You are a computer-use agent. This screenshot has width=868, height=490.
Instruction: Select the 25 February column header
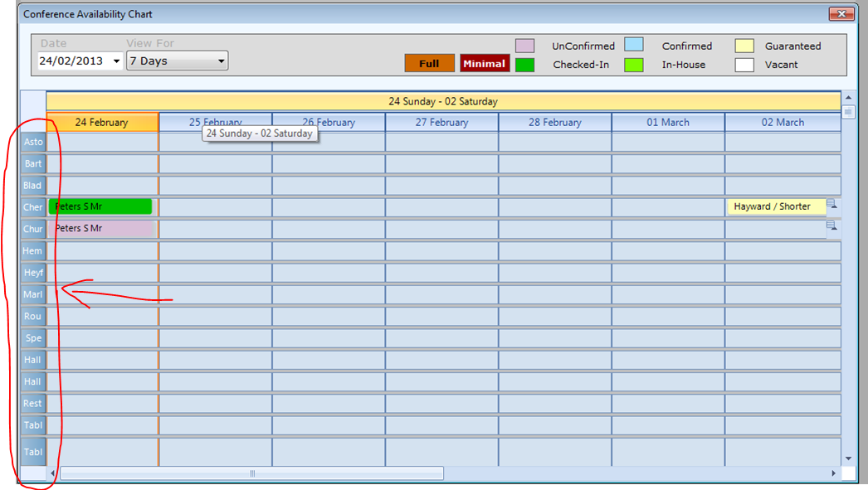[x=215, y=122]
